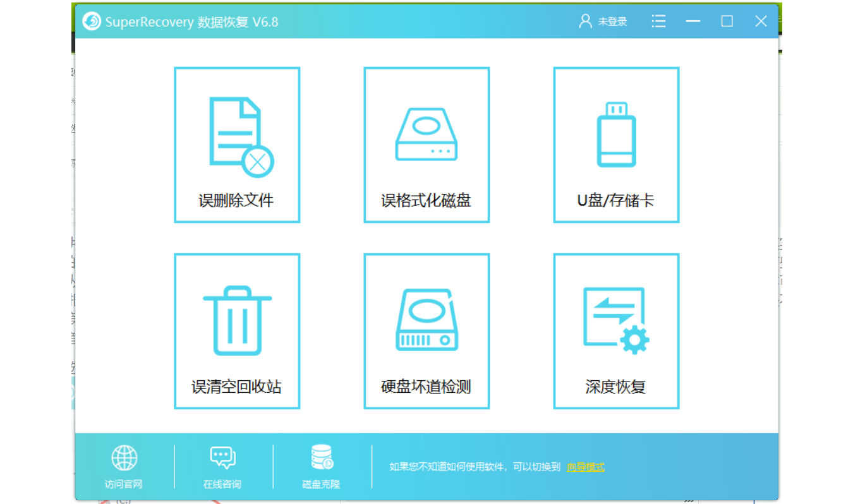Click the SuperRecovery logo icon
This screenshot has width=853, height=504.
coord(92,21)
